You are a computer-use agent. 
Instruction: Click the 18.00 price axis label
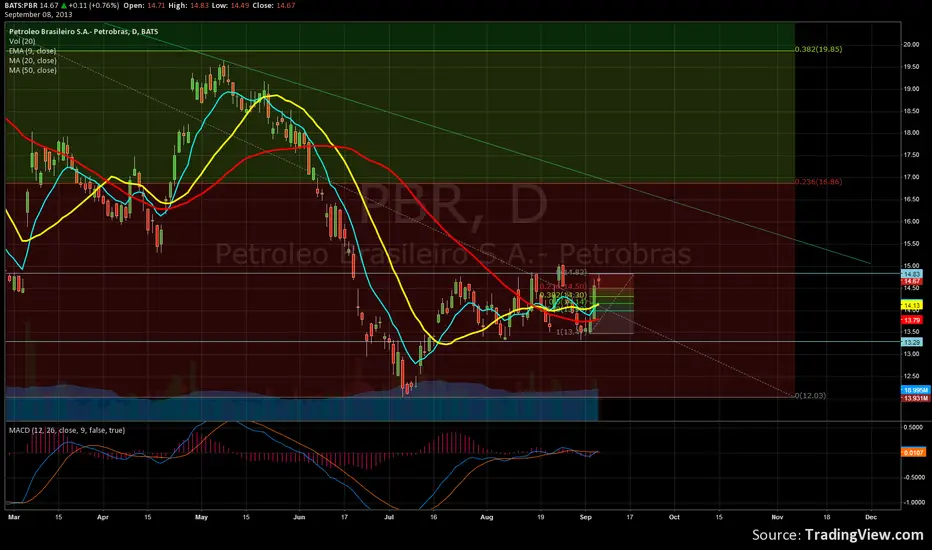[911, 133]
